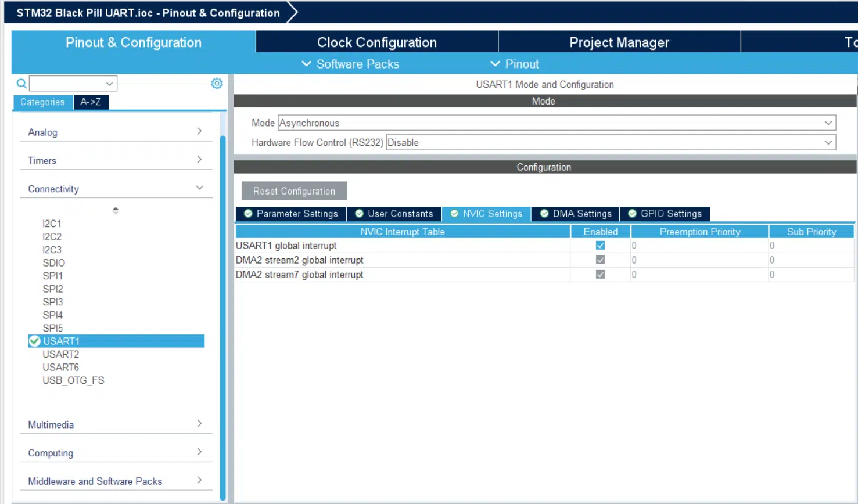Open the Software Packs menu
Screen dimensions: 858x504
(350, 64)
